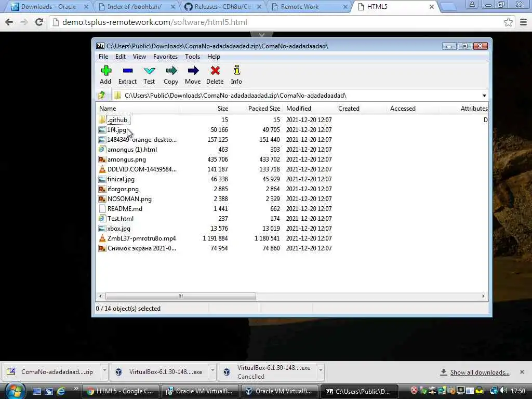Switch to Index of /boohbah/ tab
The height and width of the screenshot is (399, 532).
pyautogui.click(x=135, y=6)
